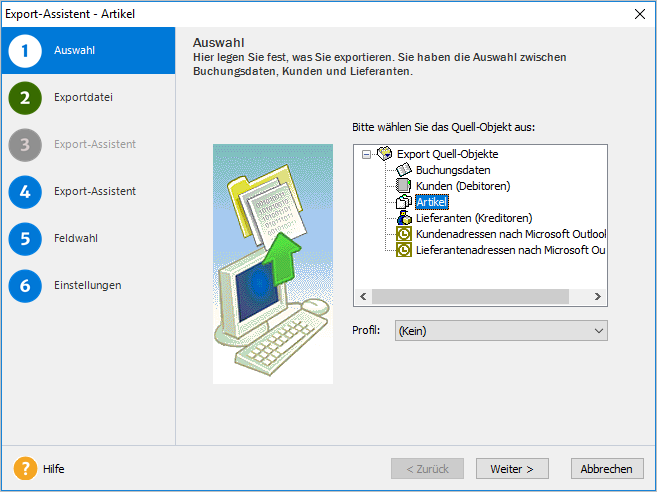
Task: Open step 4 Export-Assistent label
Action: 95,191
